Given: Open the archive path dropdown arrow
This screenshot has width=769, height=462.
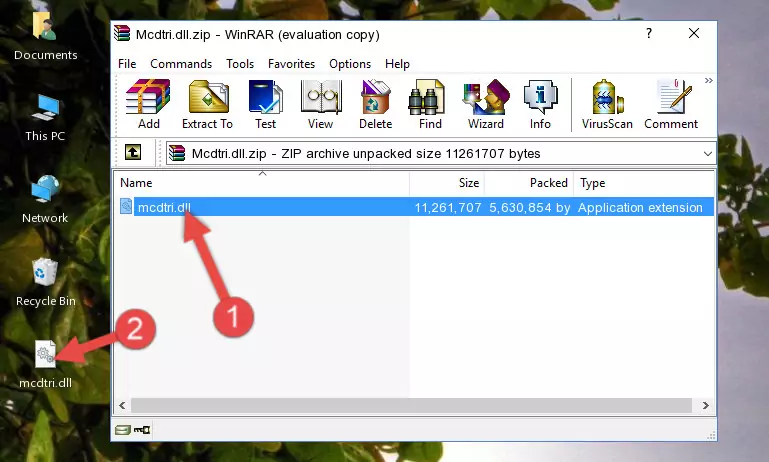Looking at the screenshot, I should [707, 154].
